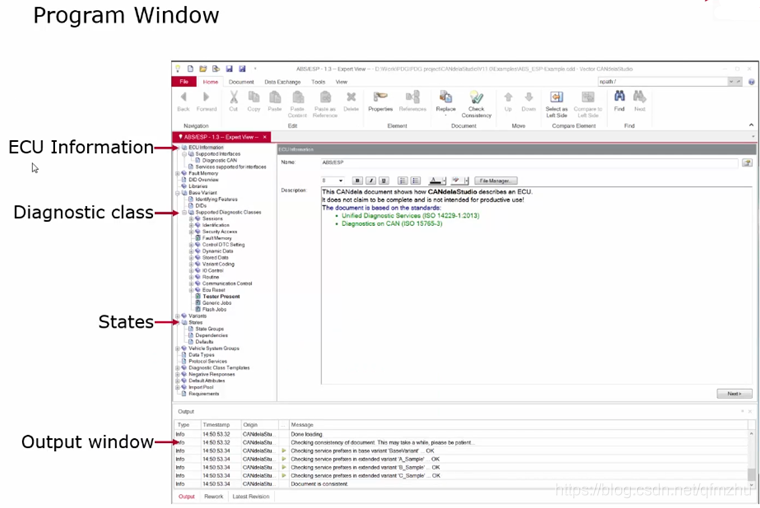The image size is (760, 508).
Task: Expand the Sessions tree node
Action: click(x=191, y=219)
